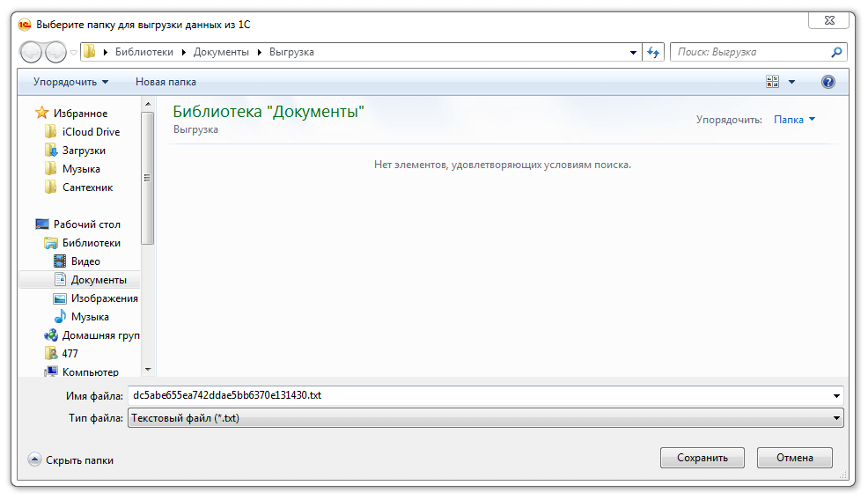The image size is (868, 500).
Task: Open the Упорядочить menu
Action: 70,82
